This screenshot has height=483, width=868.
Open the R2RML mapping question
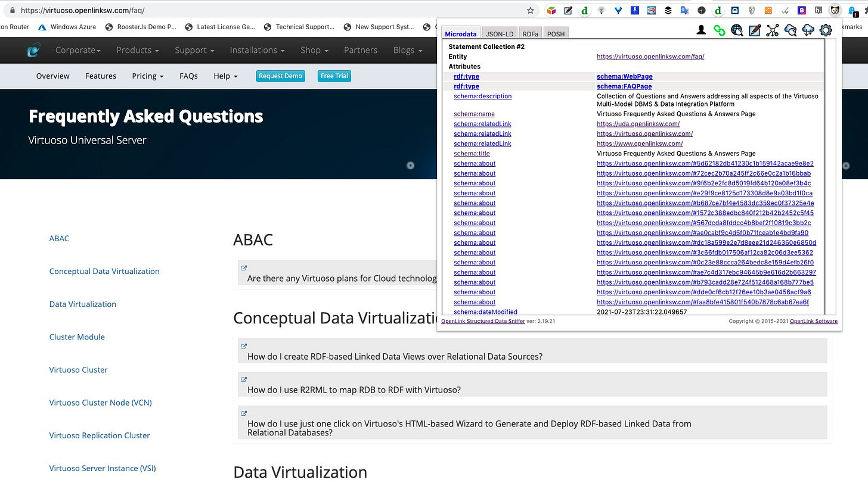pos(354,390)
